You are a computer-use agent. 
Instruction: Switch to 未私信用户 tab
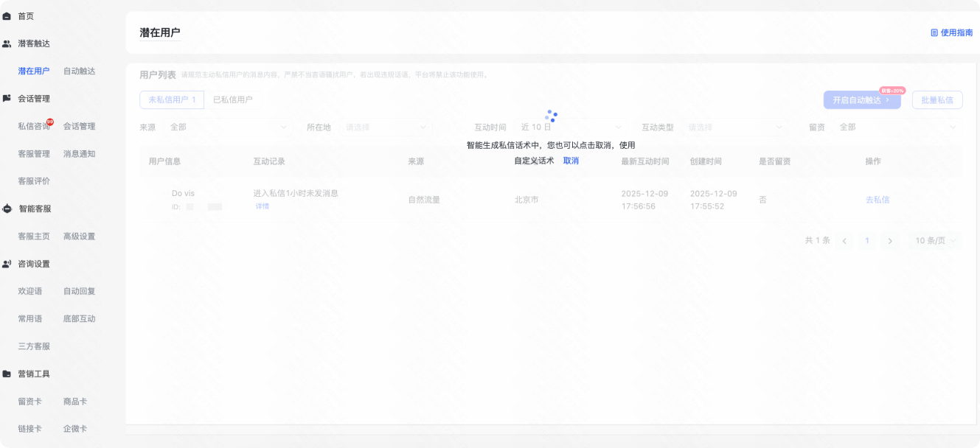click(172, 99)
